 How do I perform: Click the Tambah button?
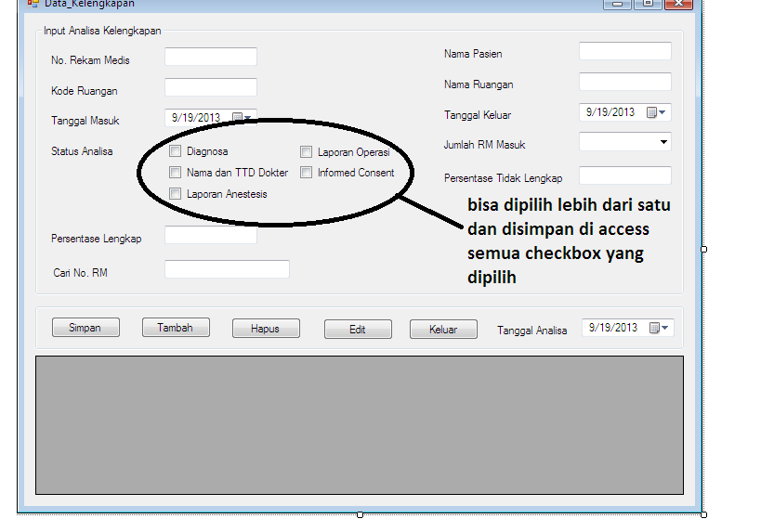[x=176, y=328]
